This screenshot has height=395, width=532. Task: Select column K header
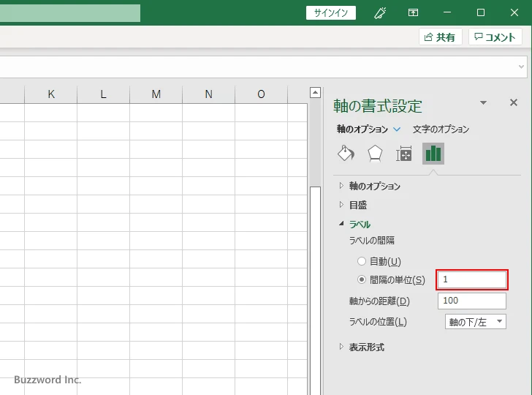(51, 94)
